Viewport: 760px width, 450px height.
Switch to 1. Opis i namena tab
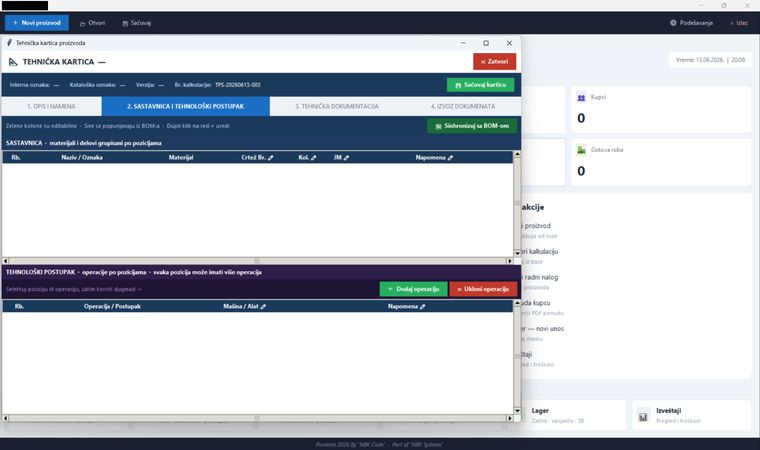51,106
